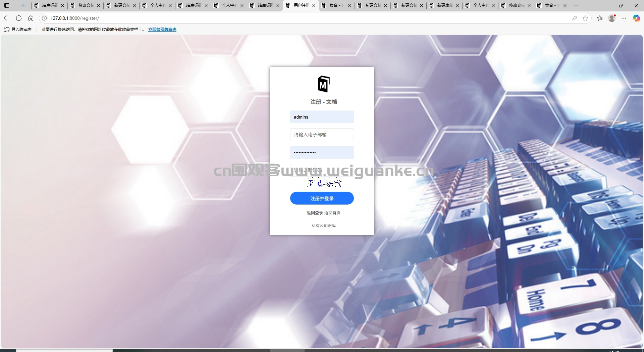Screen dimensions: 644x352
Task: Open the password key icon in address bar
Action: pyautogui.click(x=575, y=18)
